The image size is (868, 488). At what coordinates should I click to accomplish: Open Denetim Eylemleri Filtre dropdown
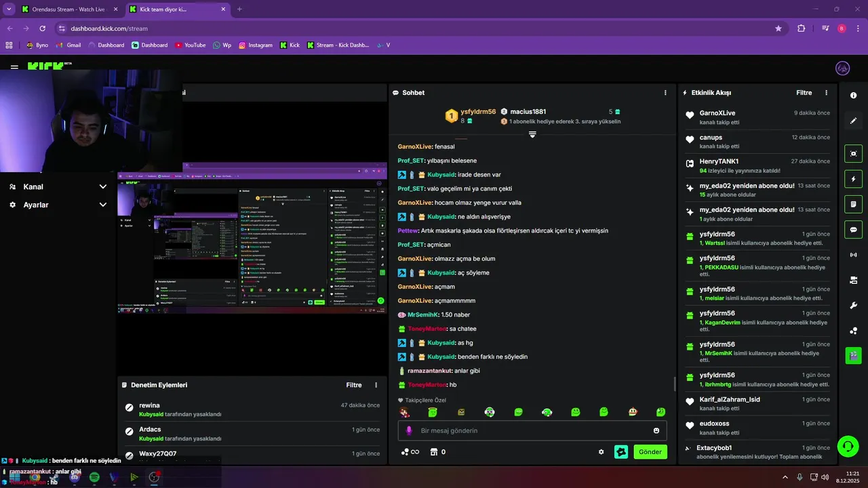click(354, 385)
